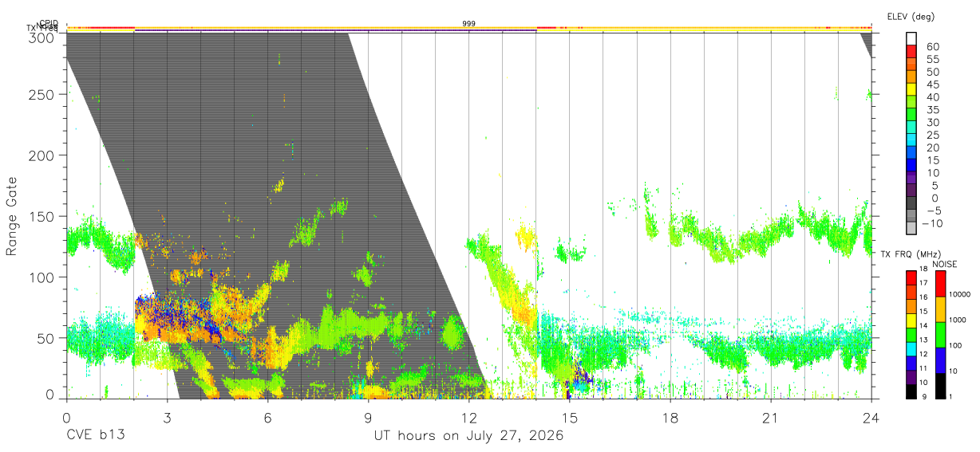
Task: Click the 'Range Gate' y-axis label
Action: coord(12,216)
